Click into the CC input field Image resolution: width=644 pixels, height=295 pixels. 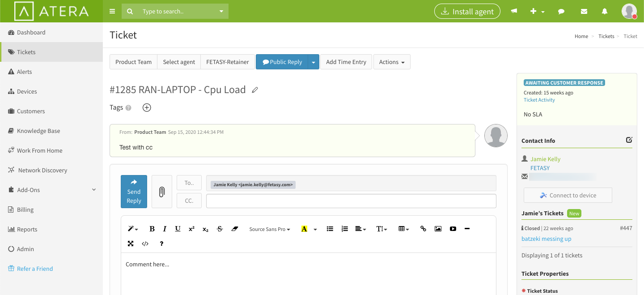351,201
